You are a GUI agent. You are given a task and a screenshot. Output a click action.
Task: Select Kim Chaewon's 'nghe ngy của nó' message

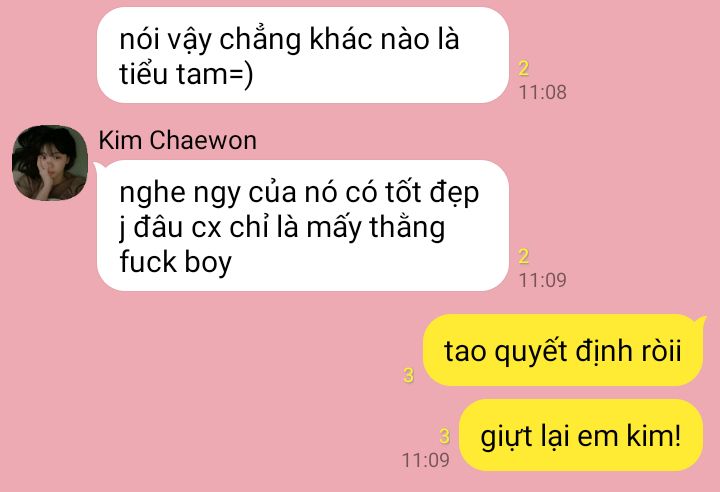303,226
